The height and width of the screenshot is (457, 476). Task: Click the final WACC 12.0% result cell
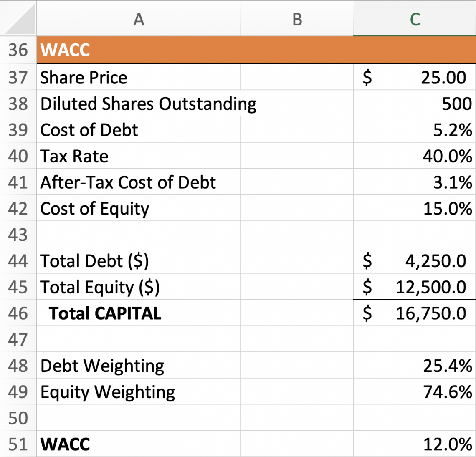414,444
